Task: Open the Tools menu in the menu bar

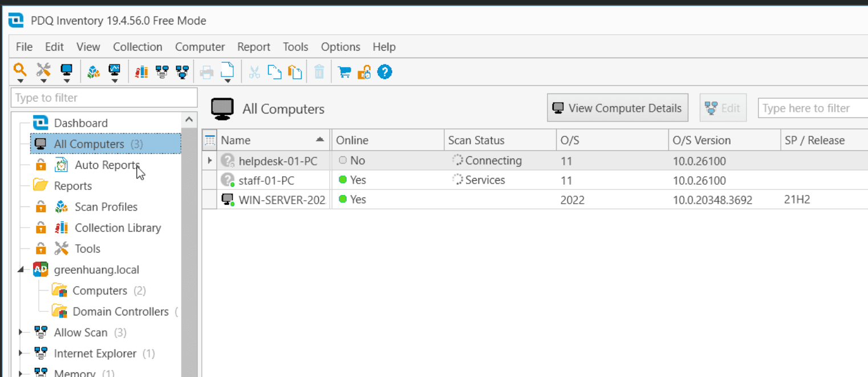Action: tap(295, 47)
